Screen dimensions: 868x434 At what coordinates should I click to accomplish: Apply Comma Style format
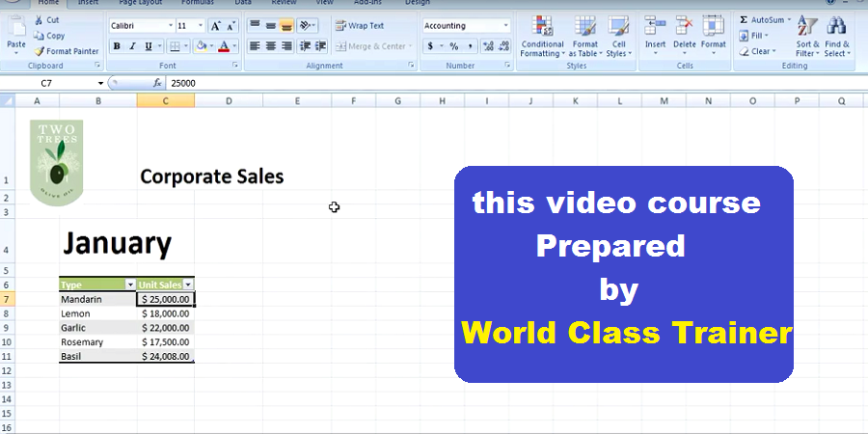470,46
